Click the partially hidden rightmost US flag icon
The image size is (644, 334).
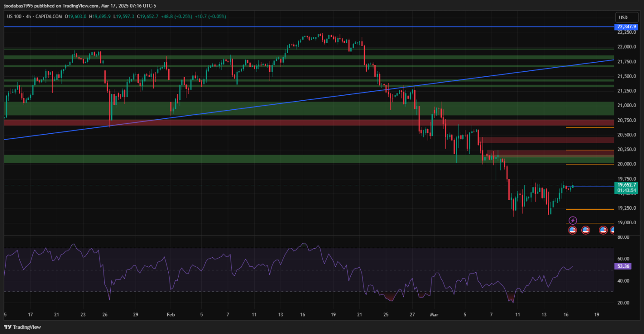pyautogui.click(x=613, y=230)
